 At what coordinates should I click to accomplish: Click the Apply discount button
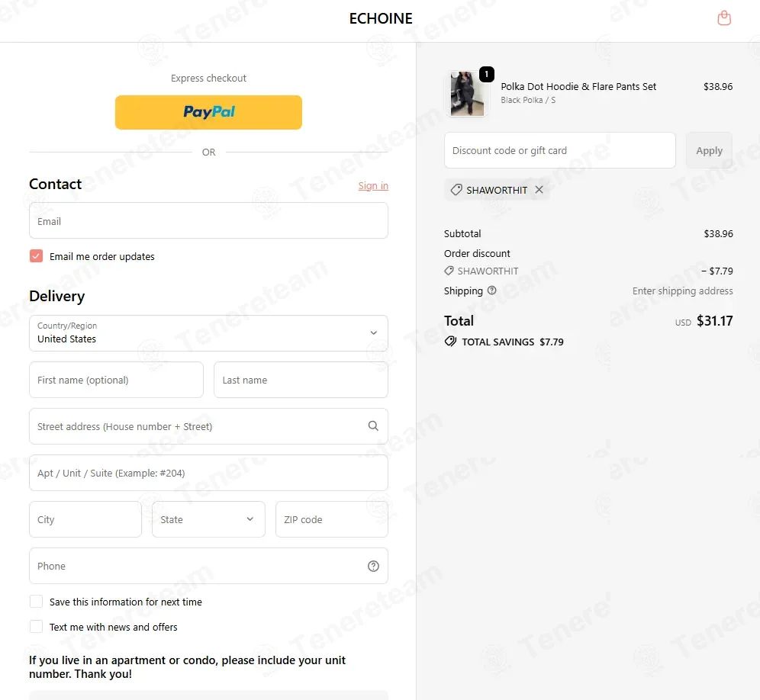pos(709,151)
